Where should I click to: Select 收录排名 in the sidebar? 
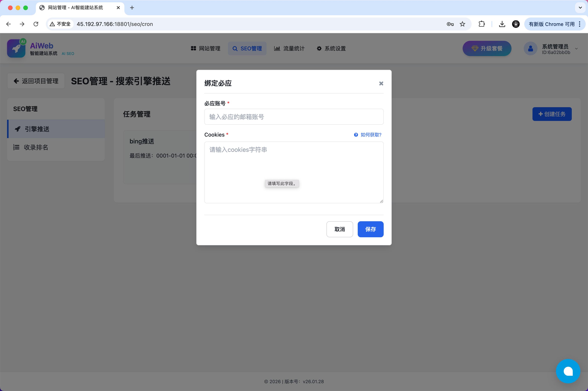point(36,147)
